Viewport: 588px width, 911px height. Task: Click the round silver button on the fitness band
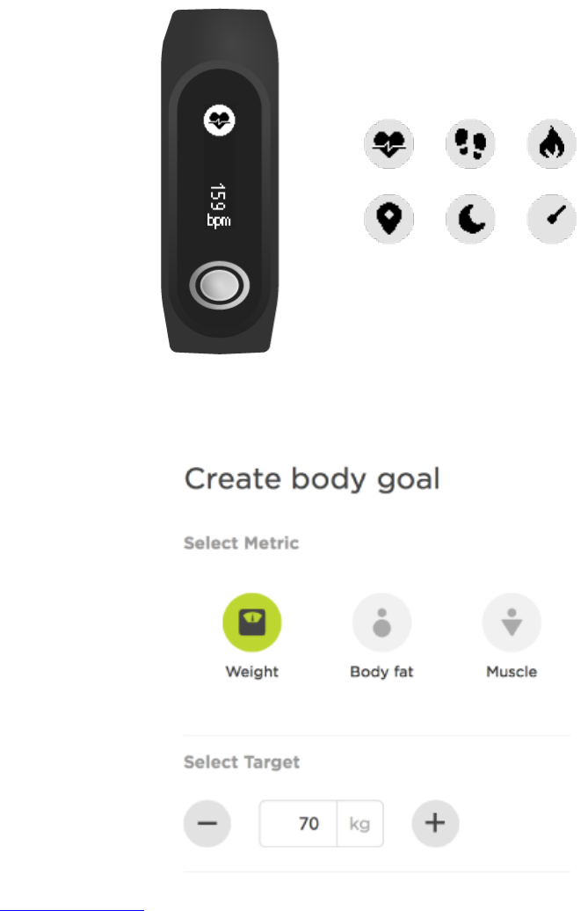(x=220, y=285)
